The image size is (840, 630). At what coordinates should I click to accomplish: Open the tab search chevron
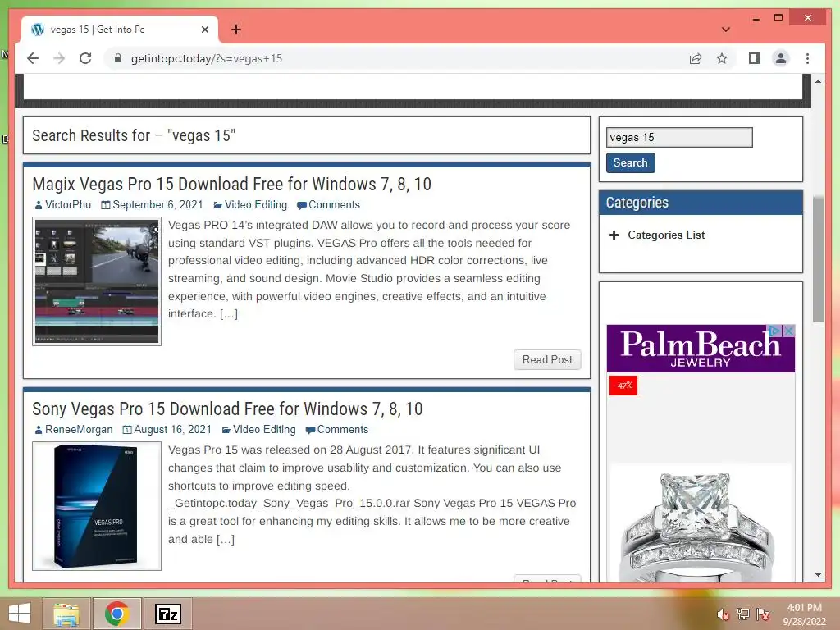point(725,30)
